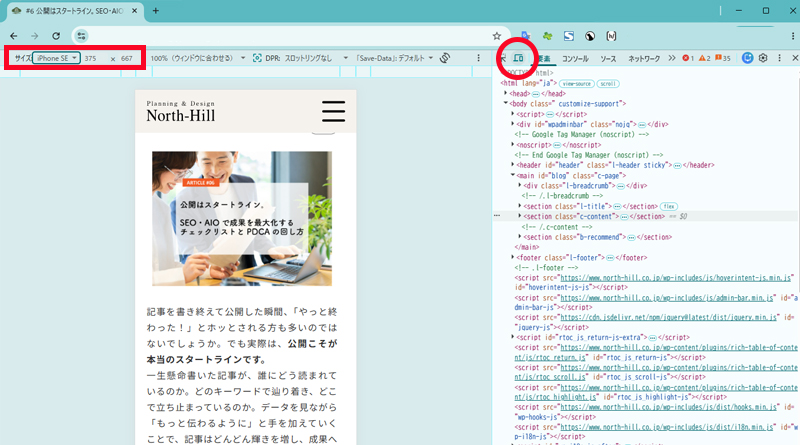Open Chrome's three-dot menu
The image size is (800, 445).
click(792, 36)
